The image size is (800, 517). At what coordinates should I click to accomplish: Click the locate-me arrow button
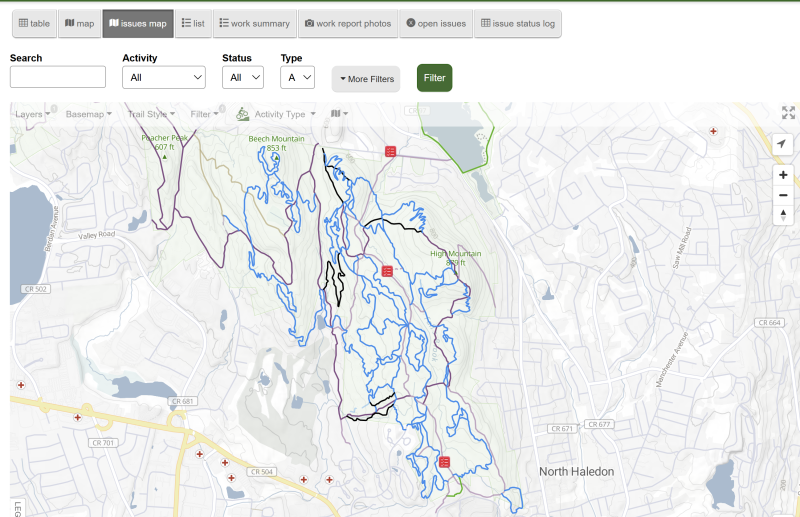click(x=783, y=145)
